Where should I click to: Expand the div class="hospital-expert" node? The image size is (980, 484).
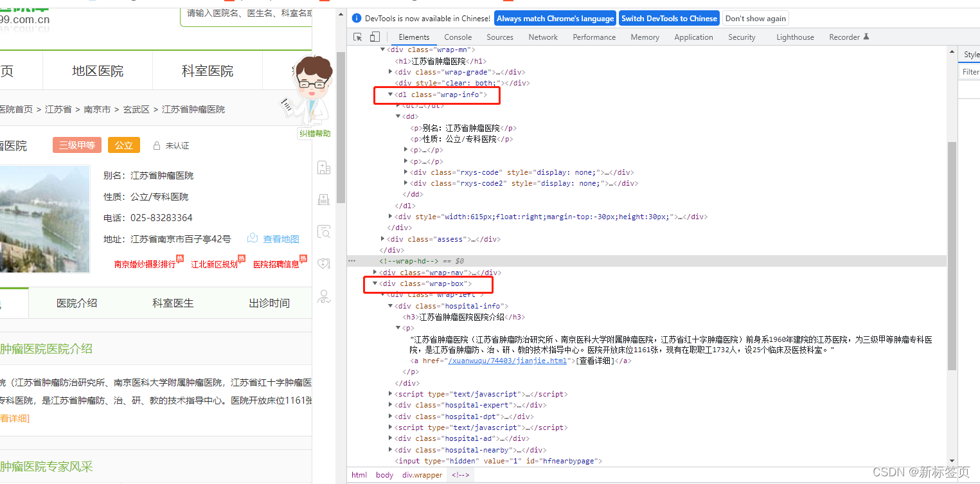[x=391, y=405]
